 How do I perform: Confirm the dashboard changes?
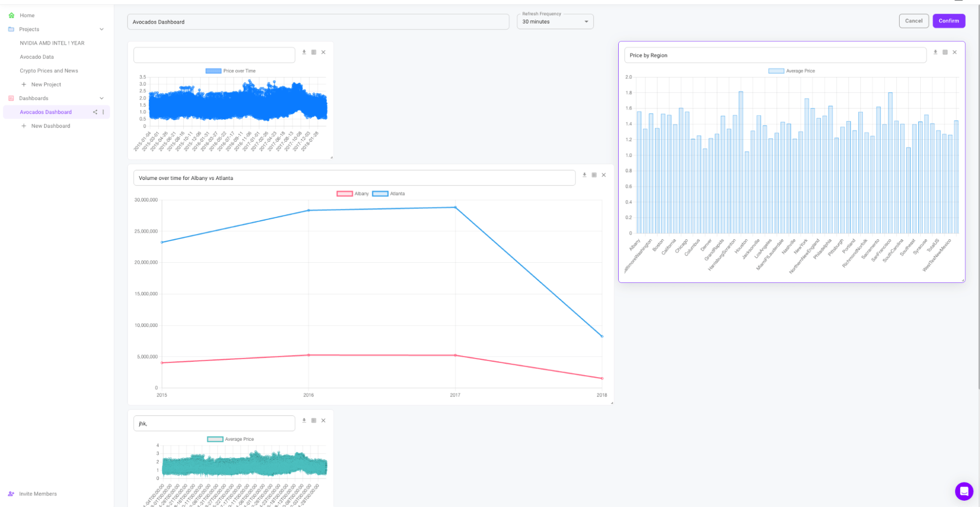949,21
